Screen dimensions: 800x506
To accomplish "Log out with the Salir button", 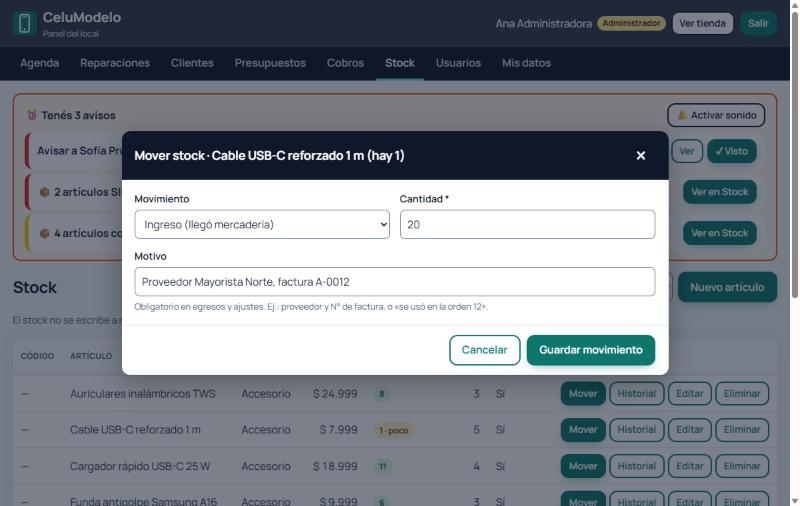I will click(758, 23).
